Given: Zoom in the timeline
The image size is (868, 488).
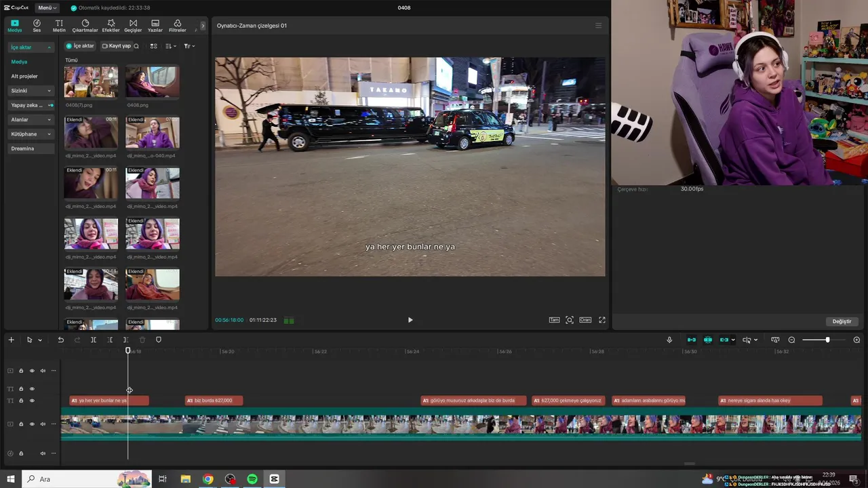Looking at the screenshot, I should point(856,340).
